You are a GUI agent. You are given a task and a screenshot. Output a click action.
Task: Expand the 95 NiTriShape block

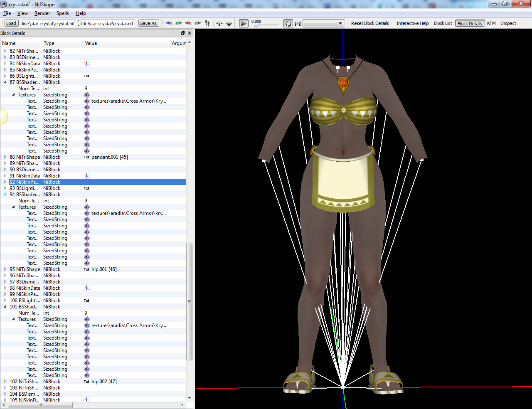pyautogui.click(x=5, y=269)
